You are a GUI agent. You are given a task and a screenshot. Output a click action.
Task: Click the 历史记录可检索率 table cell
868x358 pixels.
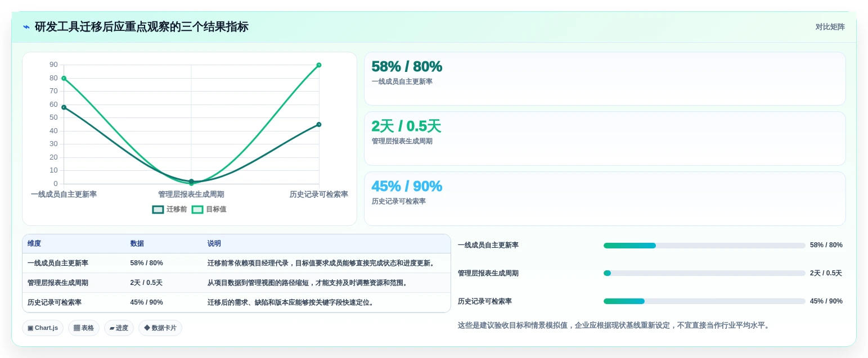coord(55,302)
